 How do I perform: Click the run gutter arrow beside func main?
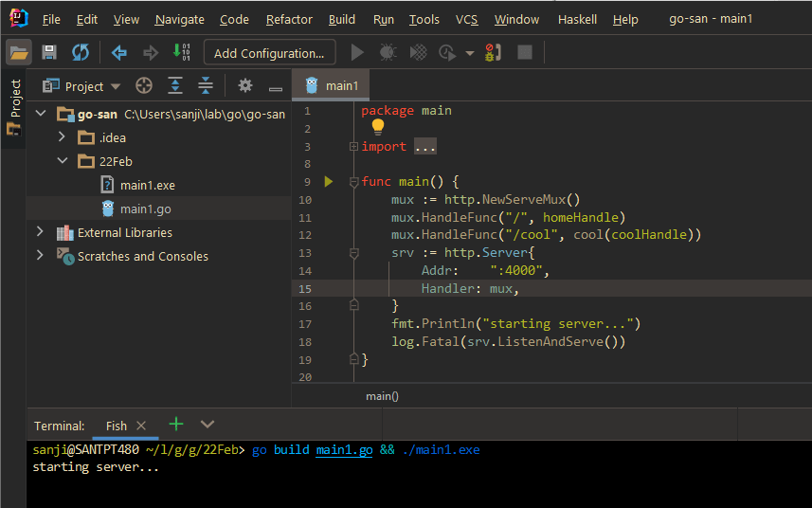click(x=329, y=181)
